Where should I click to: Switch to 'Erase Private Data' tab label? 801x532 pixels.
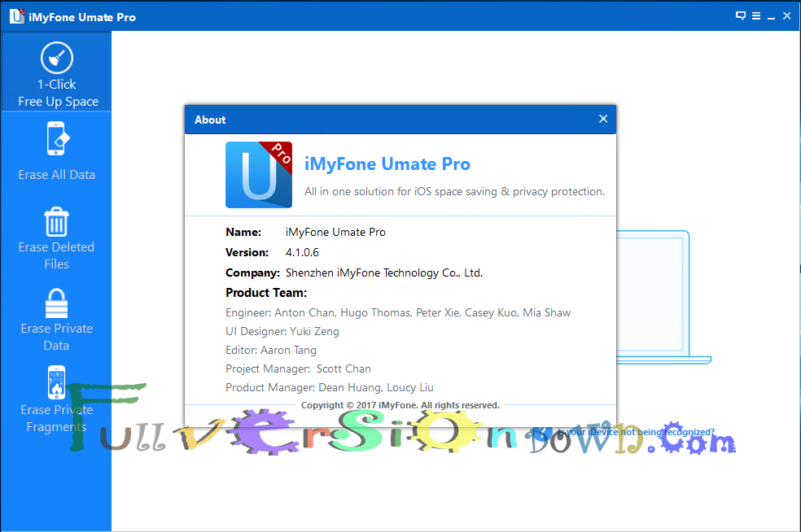coord(57,337)
